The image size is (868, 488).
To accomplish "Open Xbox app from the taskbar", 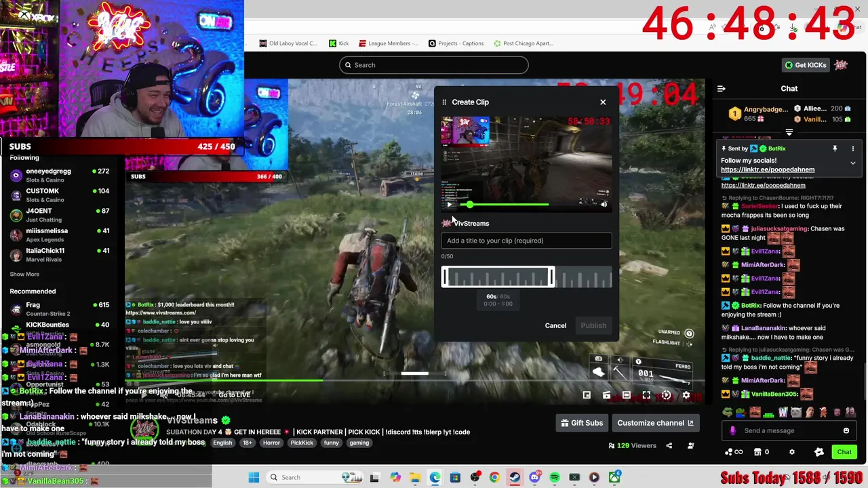I will click(614, 477).
